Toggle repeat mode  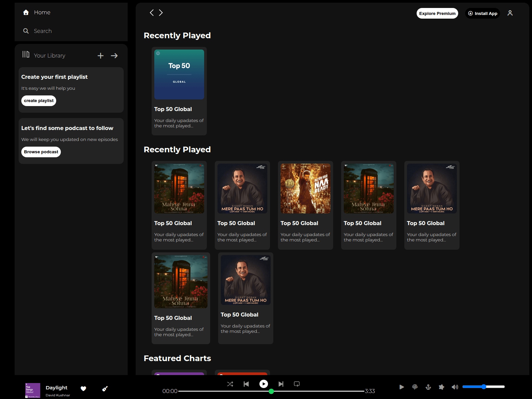(297, 384)
